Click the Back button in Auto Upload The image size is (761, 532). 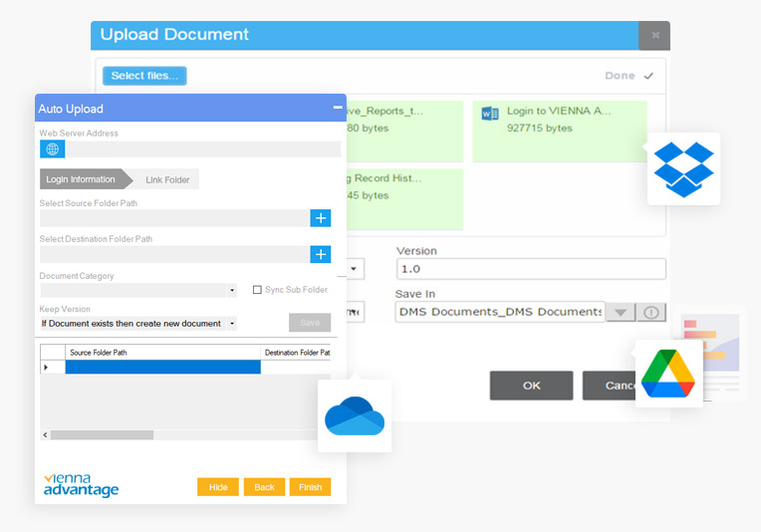click(x=264, y=487)
